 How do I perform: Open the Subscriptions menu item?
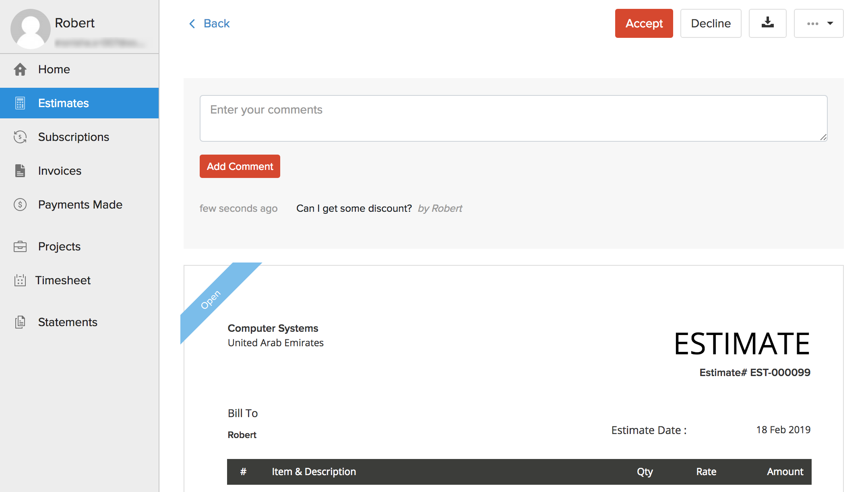click(73, 137)
